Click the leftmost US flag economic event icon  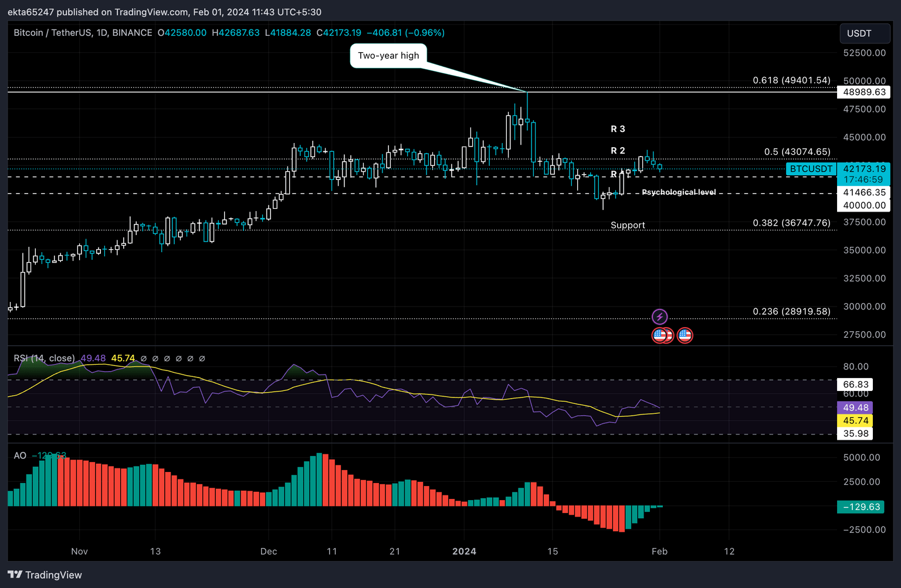(659, 335)
